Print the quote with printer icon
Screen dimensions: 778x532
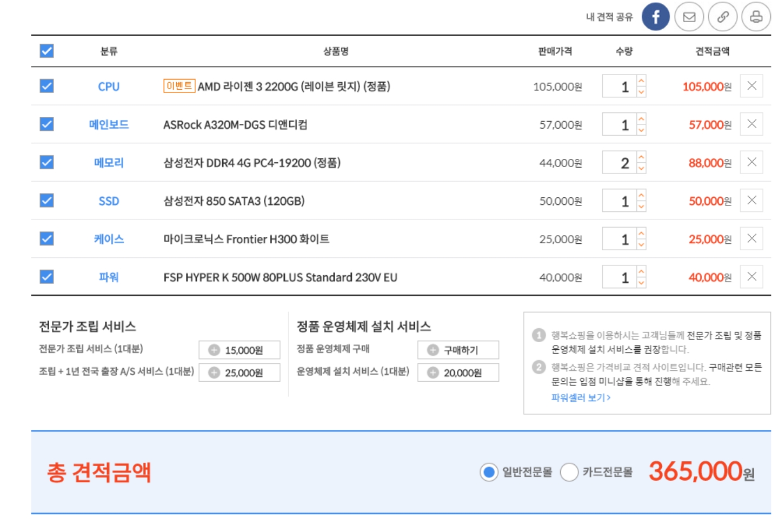point(756,17)
